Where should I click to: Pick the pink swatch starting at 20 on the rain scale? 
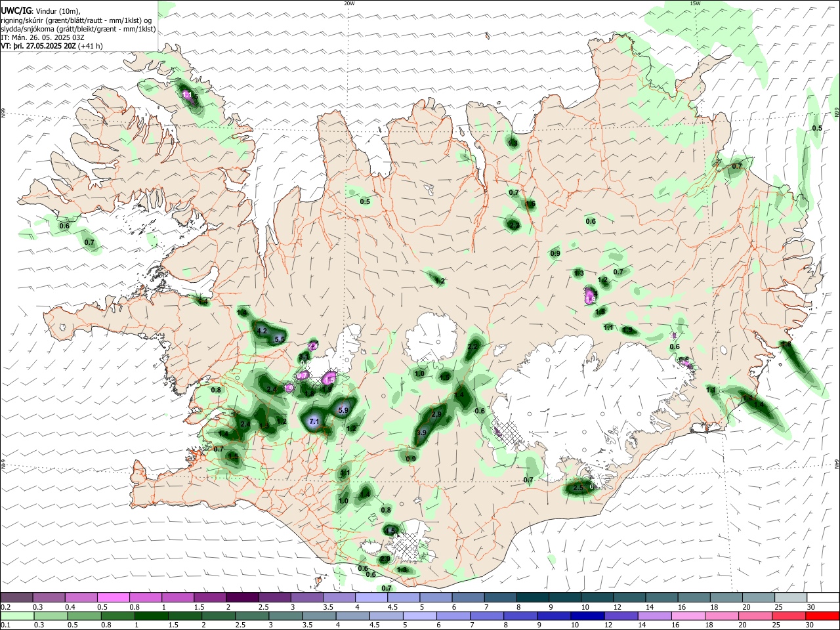(x=755, y=616)
